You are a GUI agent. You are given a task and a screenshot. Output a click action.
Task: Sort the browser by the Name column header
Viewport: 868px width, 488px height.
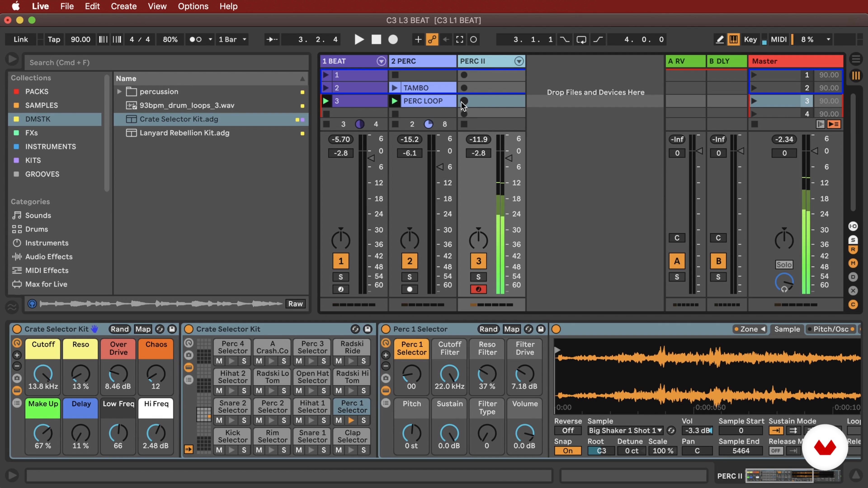[210, 78]
